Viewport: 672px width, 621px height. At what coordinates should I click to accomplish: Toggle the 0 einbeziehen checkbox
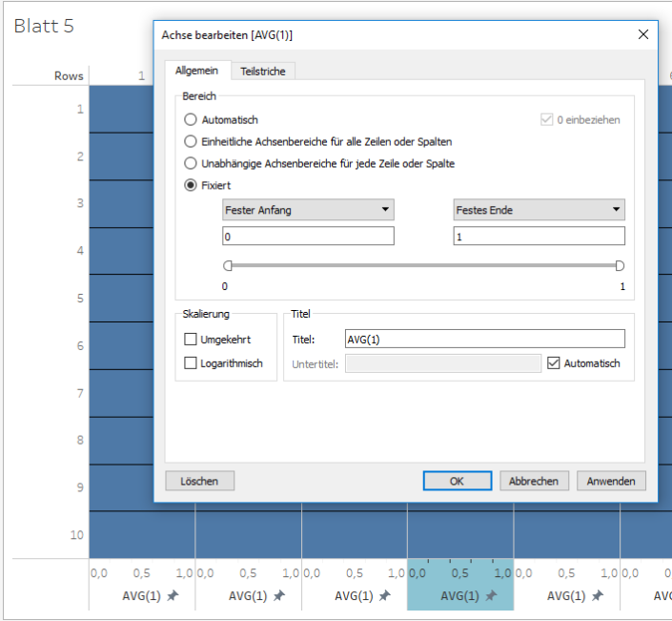546,119
